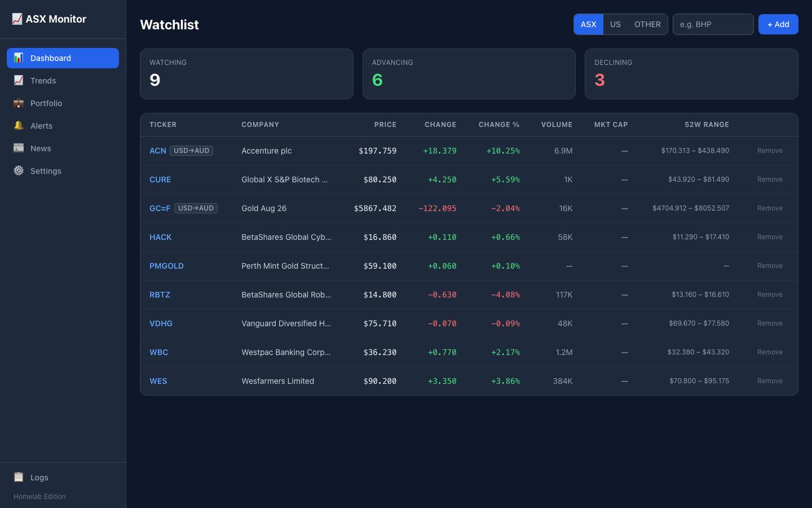Open Portfolio from the sidebar
The image size is (812, 508).
tap(63, 103)
